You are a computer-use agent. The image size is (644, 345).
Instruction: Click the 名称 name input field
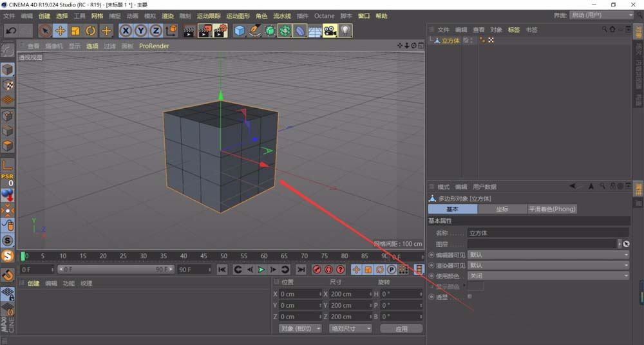point(548,233)
